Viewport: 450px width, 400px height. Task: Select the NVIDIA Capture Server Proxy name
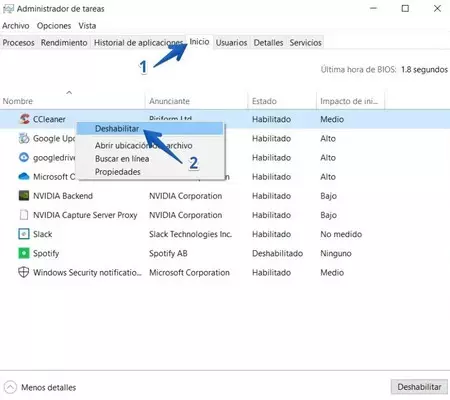[x=85, y=215]
